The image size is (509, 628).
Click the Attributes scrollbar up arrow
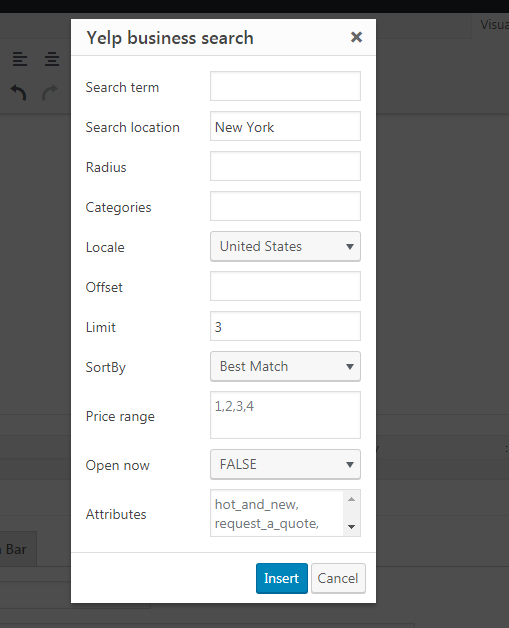[352, 499]
